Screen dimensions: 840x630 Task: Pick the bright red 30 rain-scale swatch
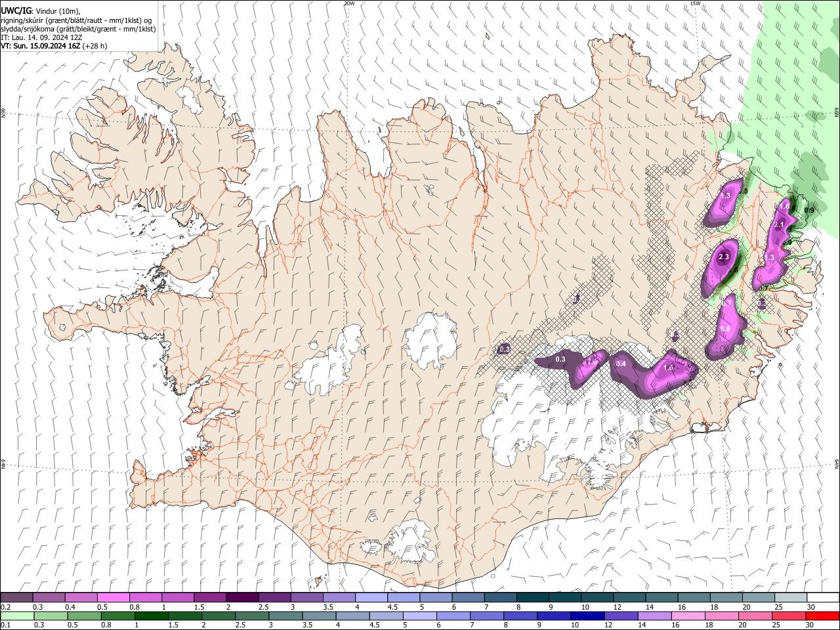coord(822,616)
